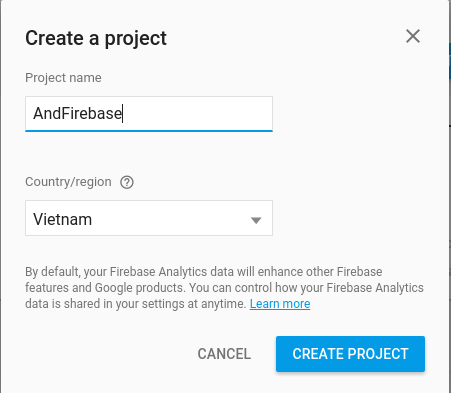
Task: Dismiss dialog using the X icon
Action: (x=413, y=36)
